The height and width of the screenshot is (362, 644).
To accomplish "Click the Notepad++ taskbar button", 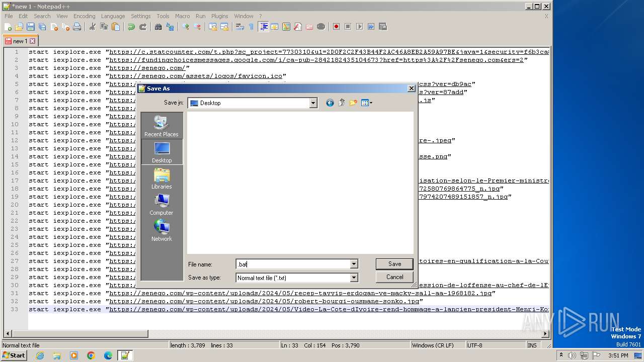I will (125, 355).
